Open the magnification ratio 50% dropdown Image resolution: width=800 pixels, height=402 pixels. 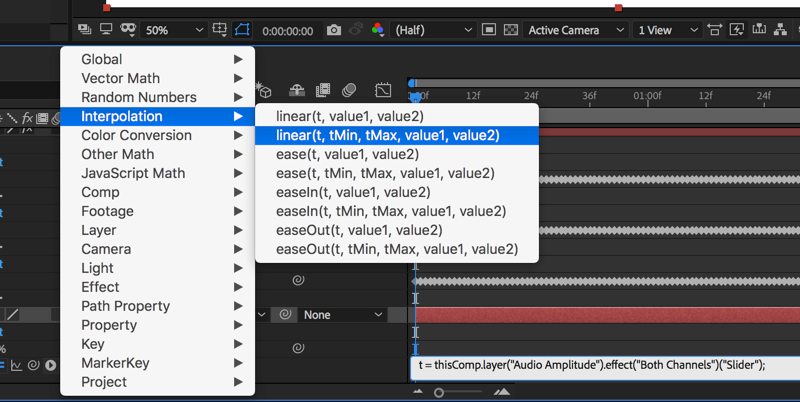(174, 31)
